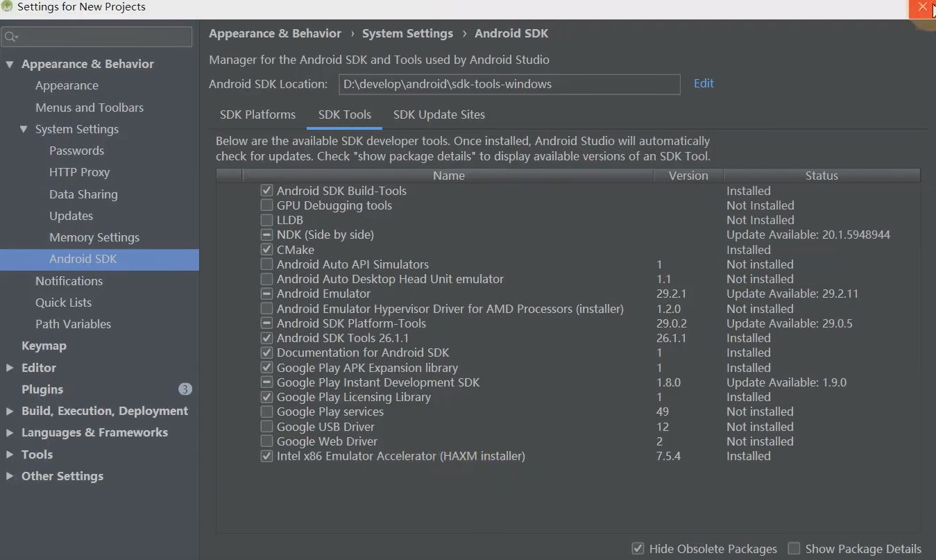
Task: Toggle Android SDK Platform-Tools checkbox
Action: click(x=266, y=323)
